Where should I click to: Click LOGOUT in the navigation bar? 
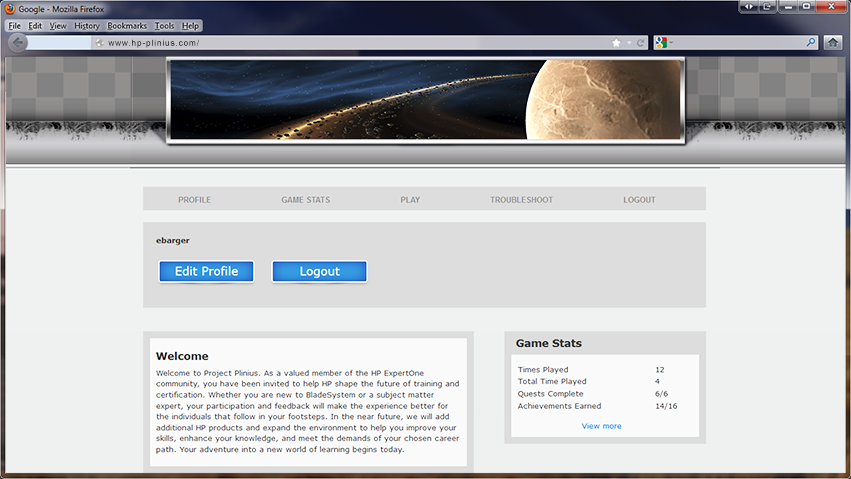[639, 200]
